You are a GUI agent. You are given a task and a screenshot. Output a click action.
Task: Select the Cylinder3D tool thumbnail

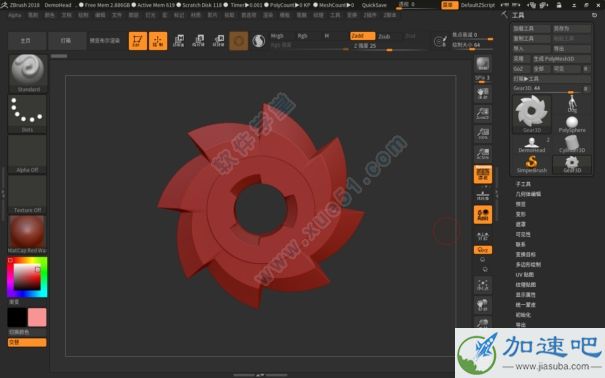[572, 144]
